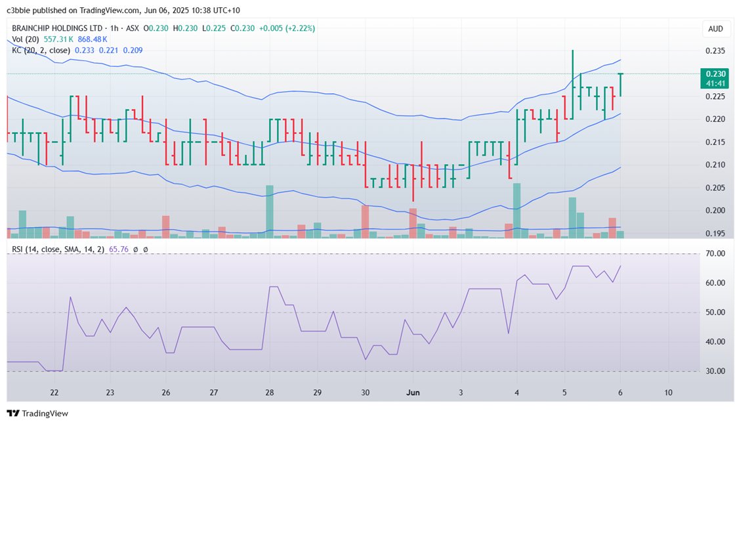Click the Jun month marker on time axis
This screenshot has height=535, width=756.
pos(413,393)
